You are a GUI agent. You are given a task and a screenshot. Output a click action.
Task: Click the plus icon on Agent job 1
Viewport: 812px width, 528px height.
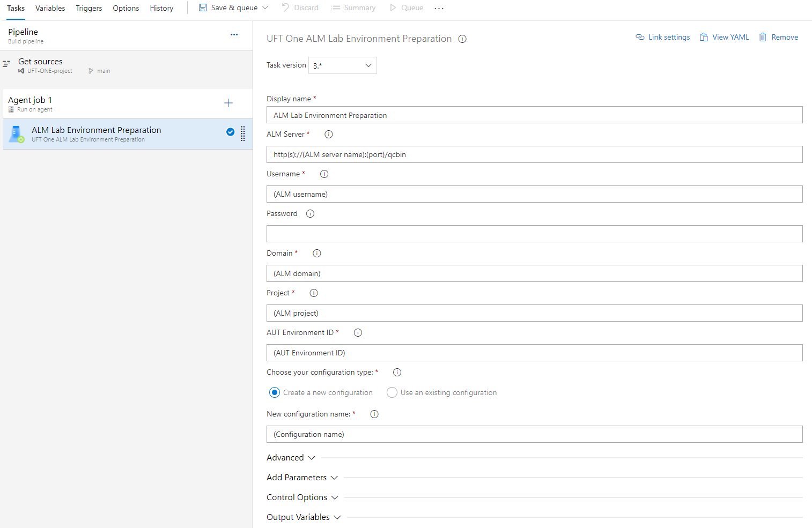coord(228,103)
